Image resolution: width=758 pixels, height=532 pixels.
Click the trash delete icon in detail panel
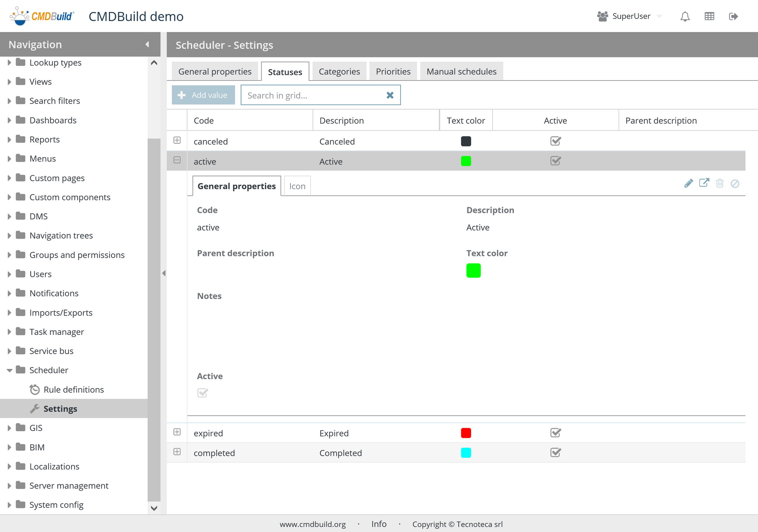[719, 184]
